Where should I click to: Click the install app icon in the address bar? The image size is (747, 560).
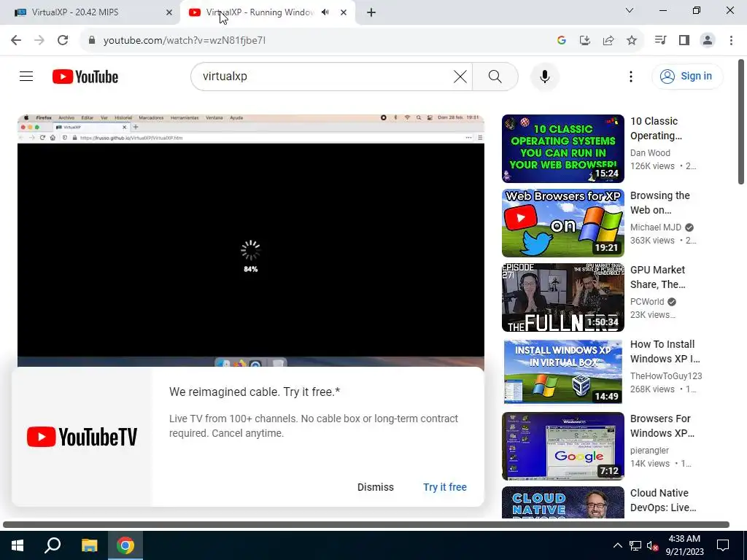point(584,40)
